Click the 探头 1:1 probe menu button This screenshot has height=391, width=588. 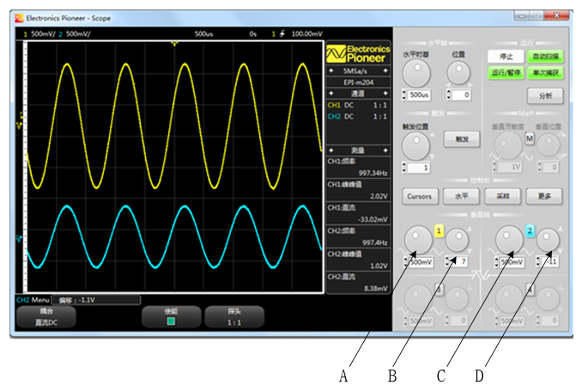pos(234,317)
